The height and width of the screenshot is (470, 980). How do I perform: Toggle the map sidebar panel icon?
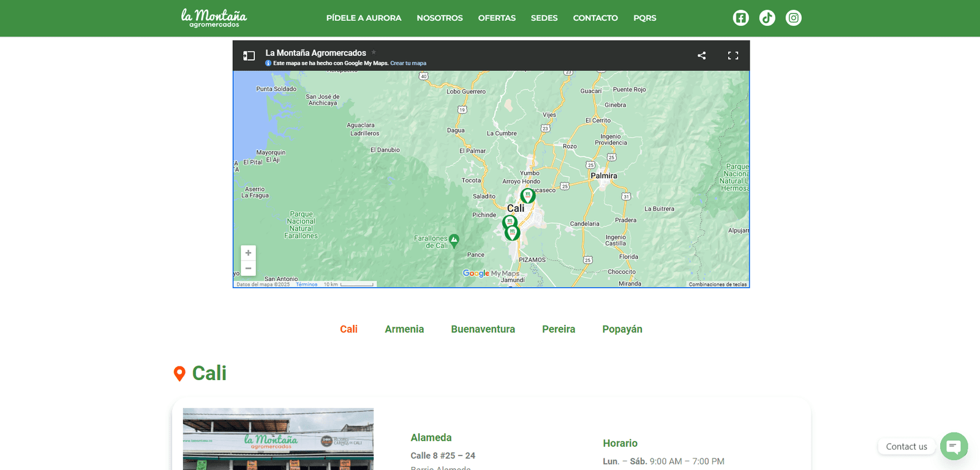click(249, 56)
